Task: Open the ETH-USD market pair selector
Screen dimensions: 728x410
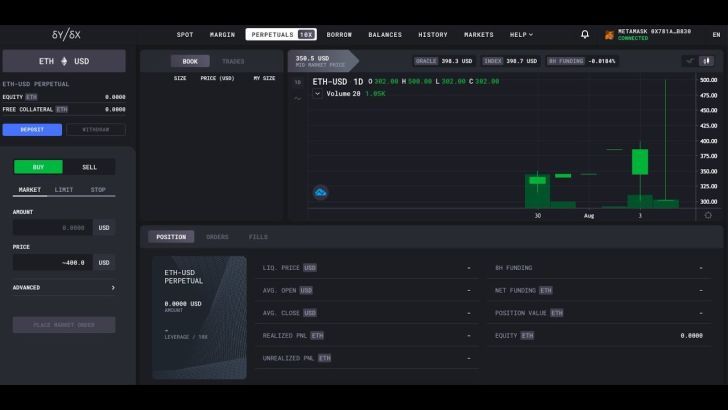Action: click(x=63, y=61)
